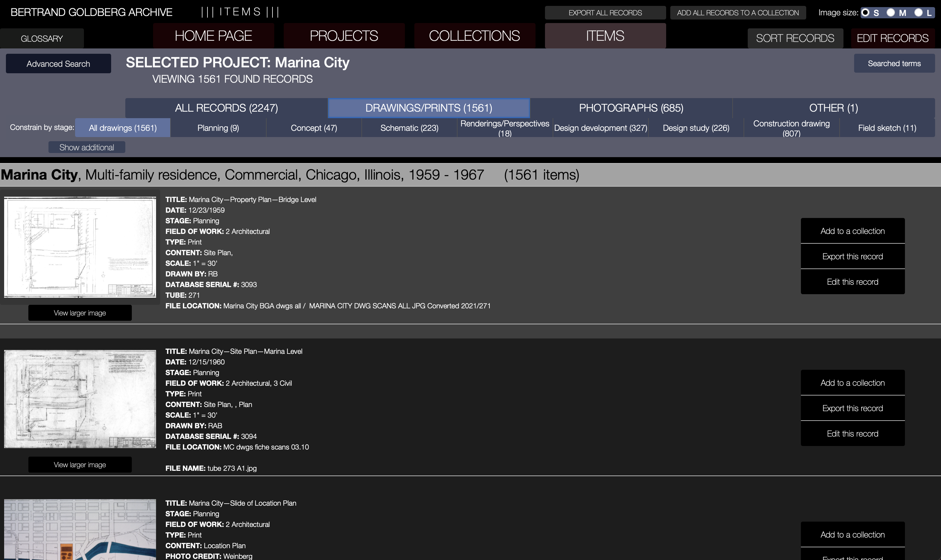This screenshot has height=560, width=941.
Task: Add Slide of Location Plan to a collection
Action: [853, 535]
